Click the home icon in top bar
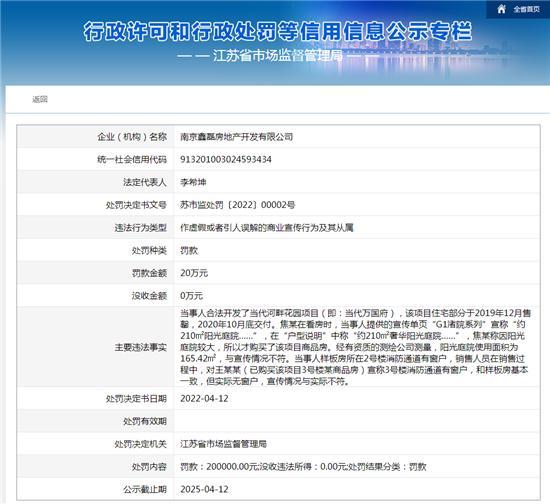The image size is (550, 504). [502, 9]
